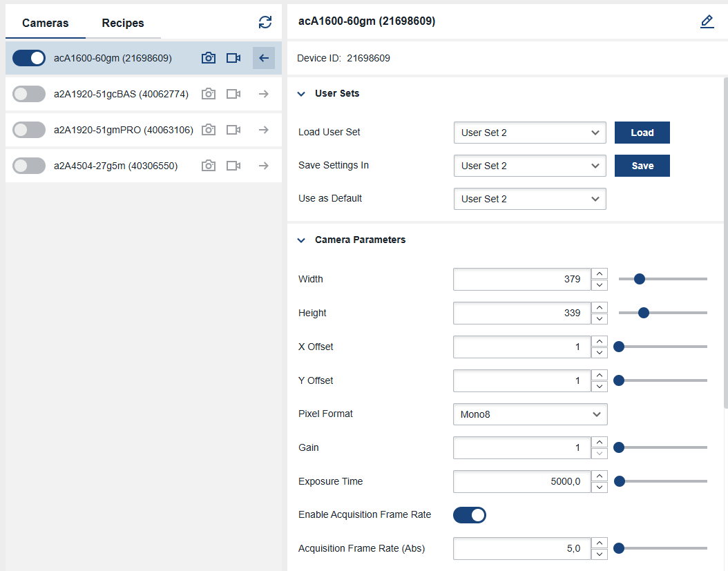The height and width of the screenshot is (571, 728).
Task: Start video on acA1600-60gm camera
Action: tap(233, 58)
